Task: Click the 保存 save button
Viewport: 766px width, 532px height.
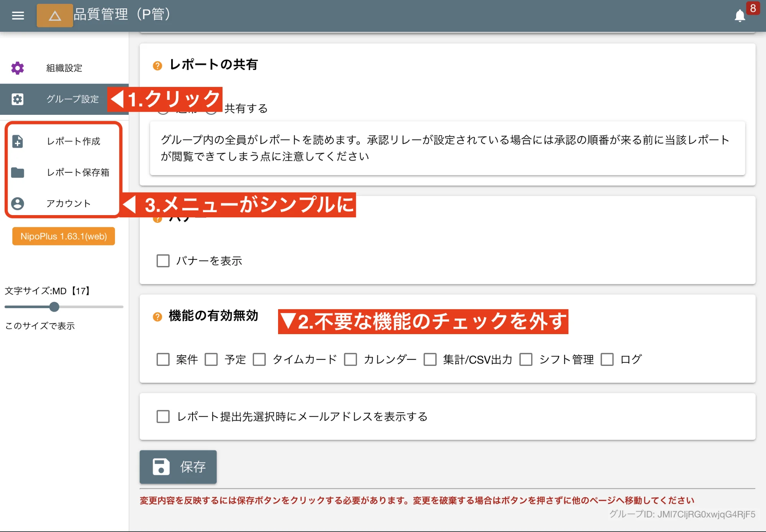Action: pos(178,467)
